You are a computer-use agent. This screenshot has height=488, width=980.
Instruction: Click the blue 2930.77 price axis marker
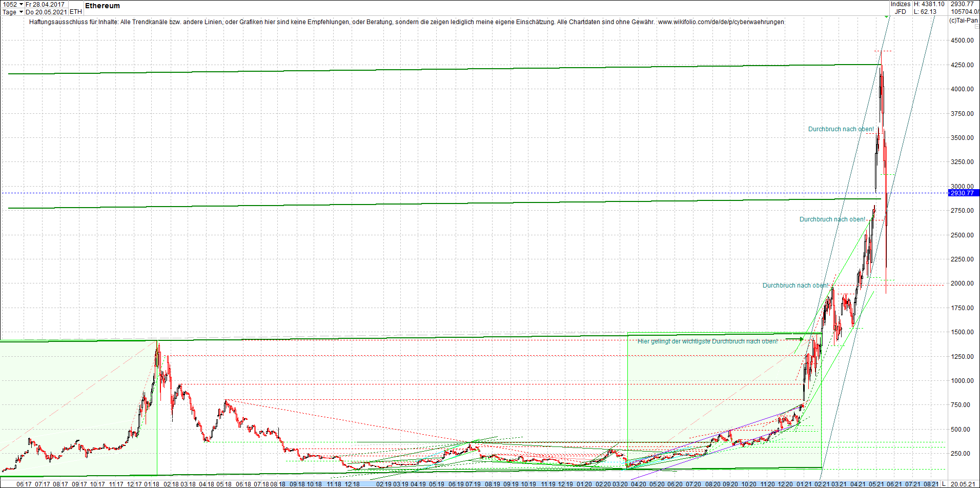[964, 193]
